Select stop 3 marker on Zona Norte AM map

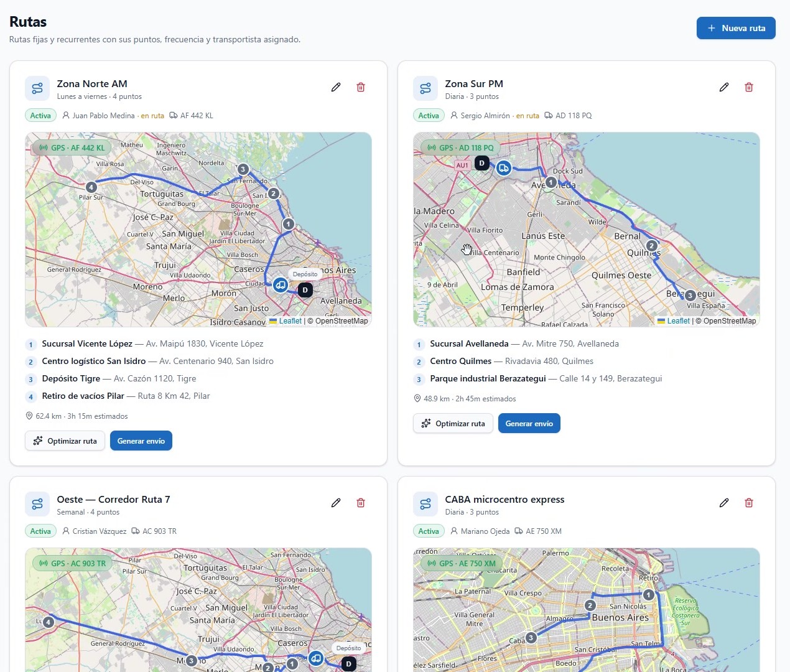243,169
